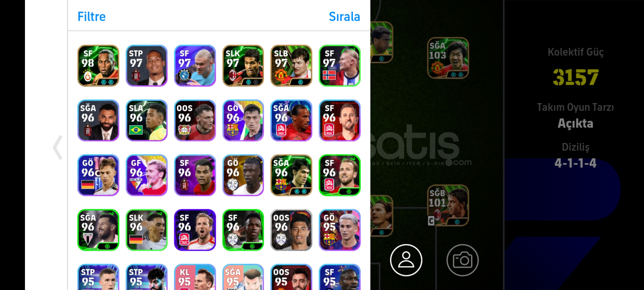Select the SF 97 Norway flag card

coord(340,66)
